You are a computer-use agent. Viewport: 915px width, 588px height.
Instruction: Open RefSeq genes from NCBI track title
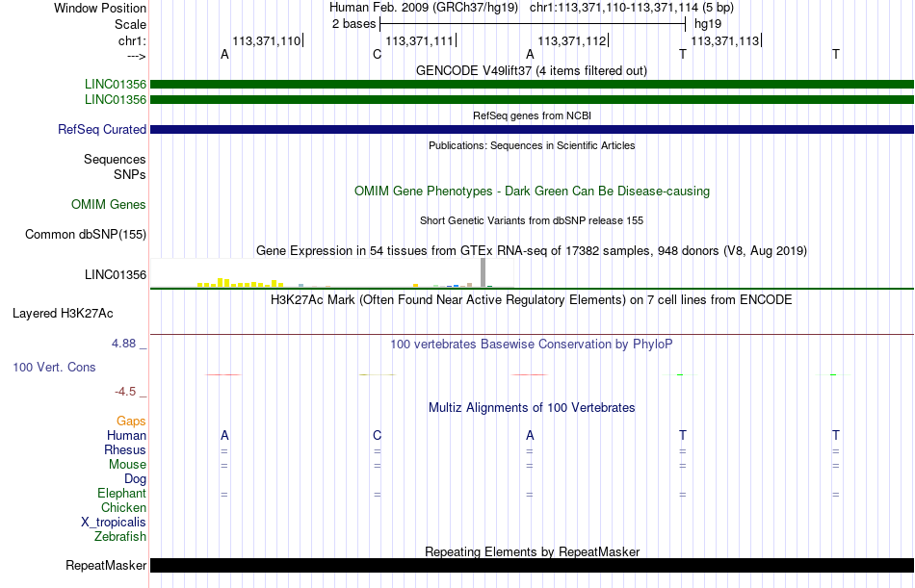pos(532,115)
